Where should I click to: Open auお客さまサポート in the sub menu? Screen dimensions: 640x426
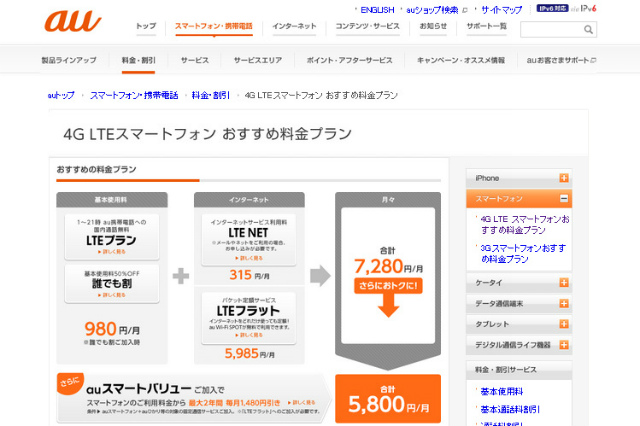click(561, 60)
